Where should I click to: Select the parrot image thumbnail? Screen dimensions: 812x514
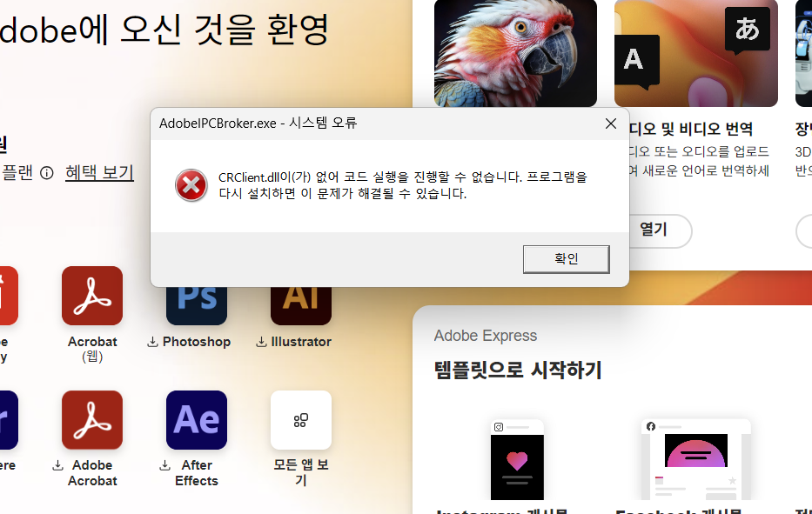[x=515, y=54]
